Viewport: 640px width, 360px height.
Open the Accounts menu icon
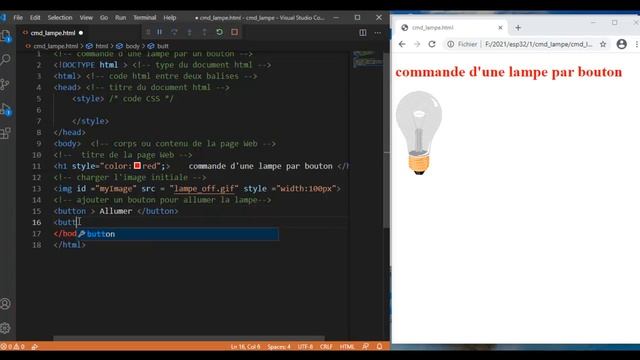click(x=6, y=304)
